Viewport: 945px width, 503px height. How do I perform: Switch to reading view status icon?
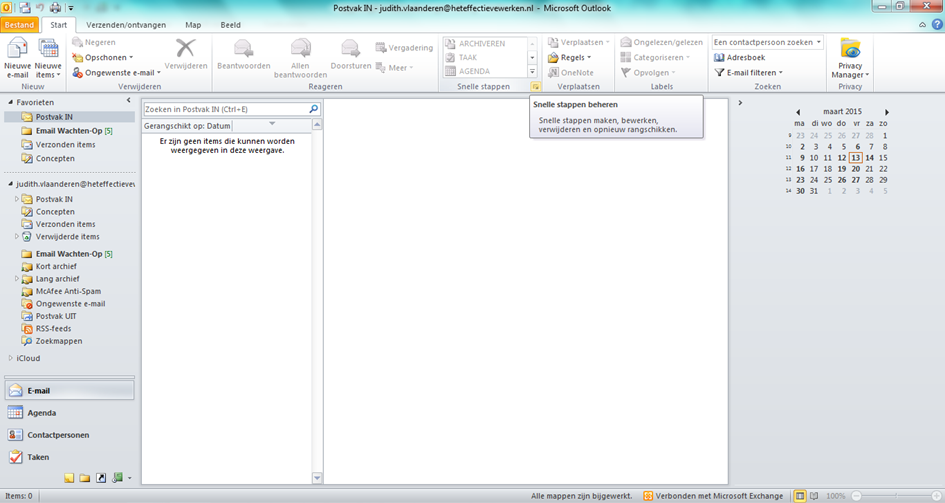pos(814,496)
